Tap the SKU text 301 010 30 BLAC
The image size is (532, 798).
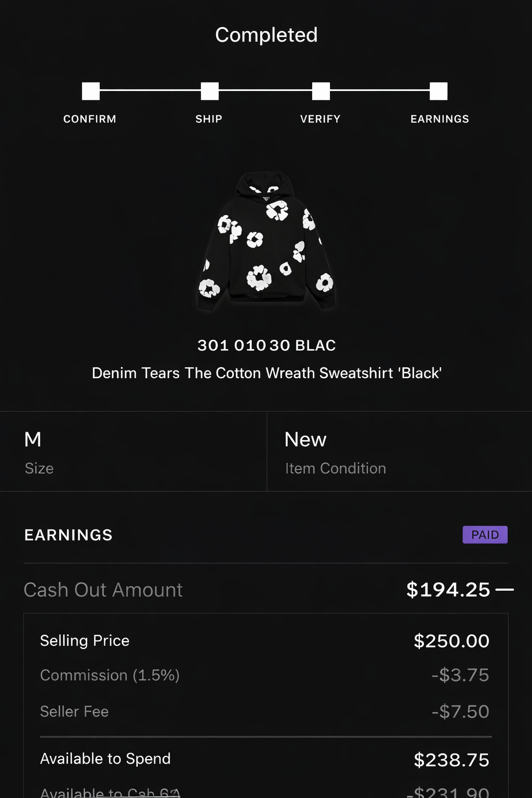point(267,345)
